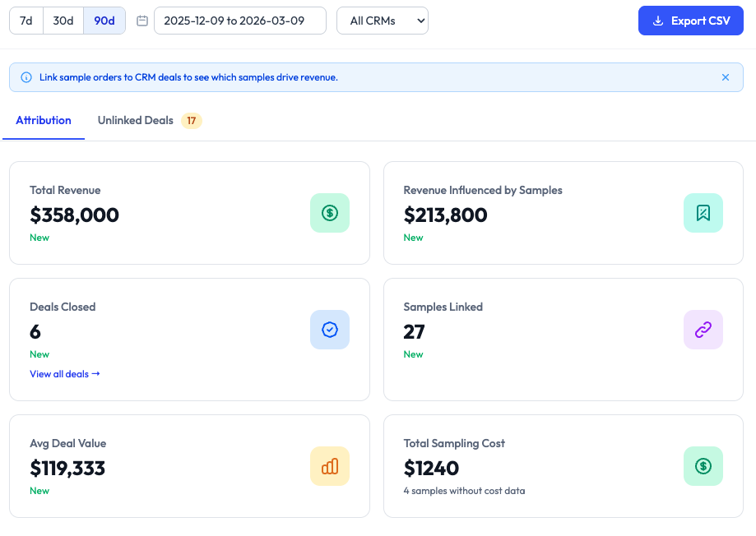Click the checkmark badge icon on Deals Closed card
Image resolution: width=756 pixels, height=536 pixels.
coord(329,330)
